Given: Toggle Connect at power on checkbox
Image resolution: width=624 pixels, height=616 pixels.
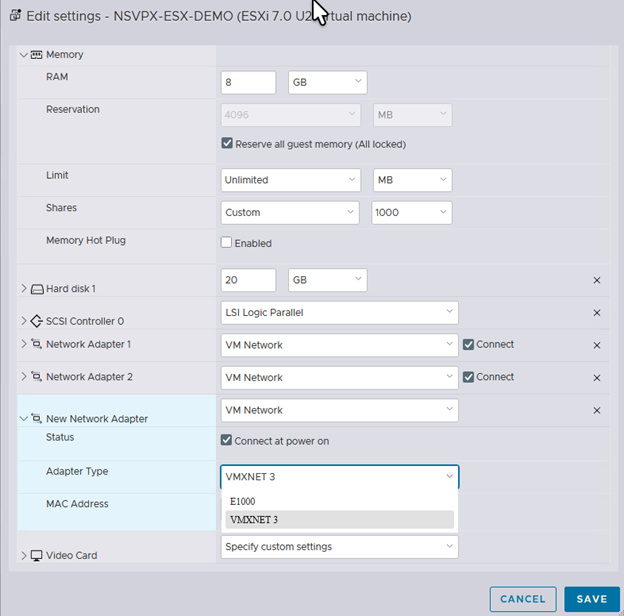Looking at the screenshot, I should click(226, 440).
